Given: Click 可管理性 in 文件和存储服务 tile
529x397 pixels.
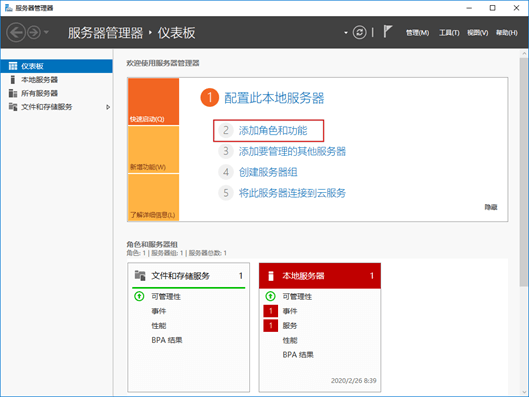Looking at the screenshot, I should point(166,296).
